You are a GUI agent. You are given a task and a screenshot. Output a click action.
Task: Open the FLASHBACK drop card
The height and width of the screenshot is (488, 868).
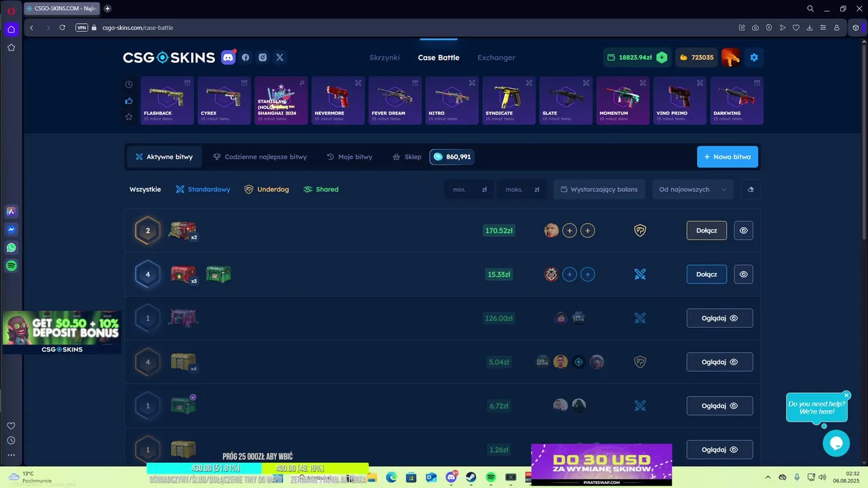(x=167, y=101)
